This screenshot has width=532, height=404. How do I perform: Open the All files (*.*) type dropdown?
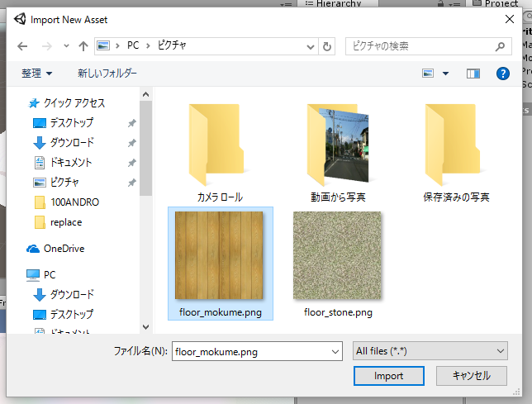(430, 351)
